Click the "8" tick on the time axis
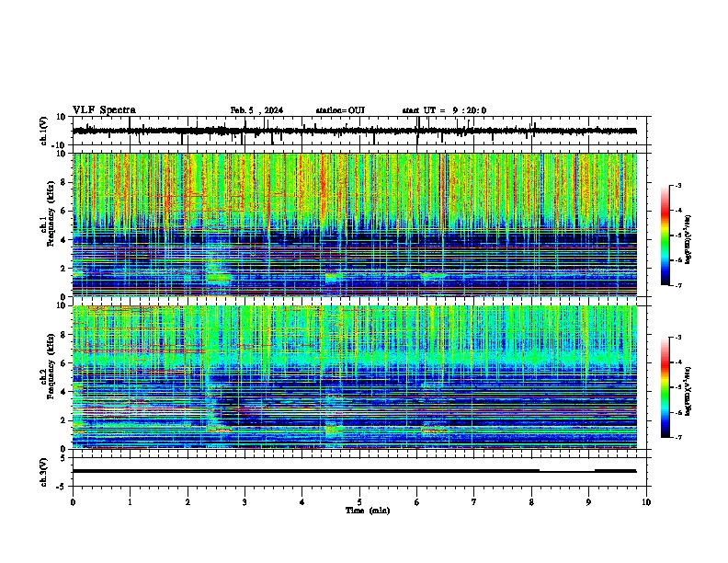The height and width of the screenshot is (563, 728). tap(531, 502)
